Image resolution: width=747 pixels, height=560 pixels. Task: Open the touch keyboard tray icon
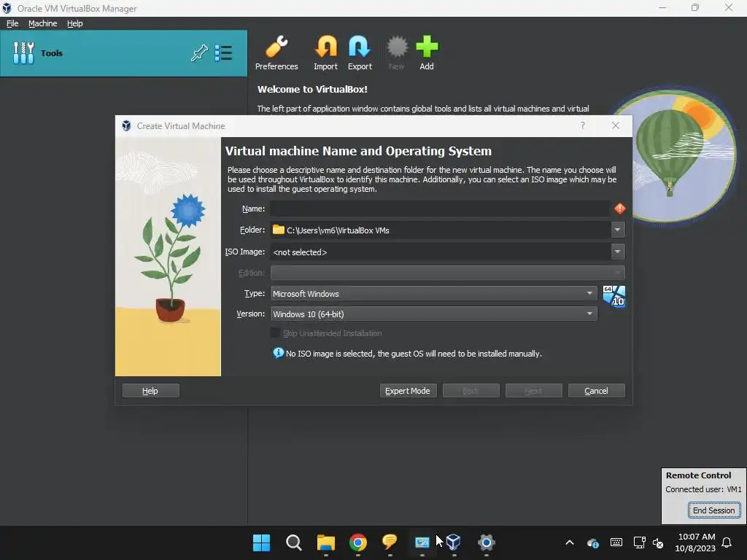[x=616, y=542]
